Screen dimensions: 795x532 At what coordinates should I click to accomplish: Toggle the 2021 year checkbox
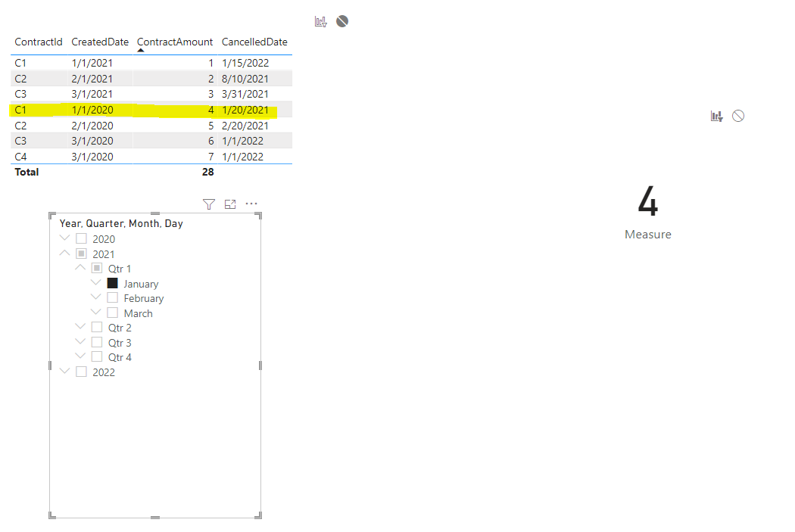[x=81, y=254]
